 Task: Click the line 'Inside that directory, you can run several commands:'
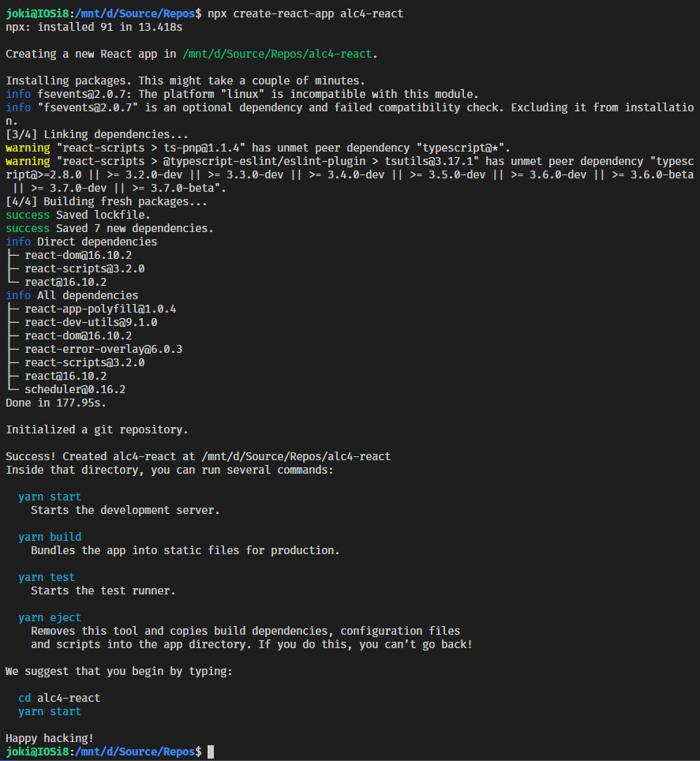(170, 470)
